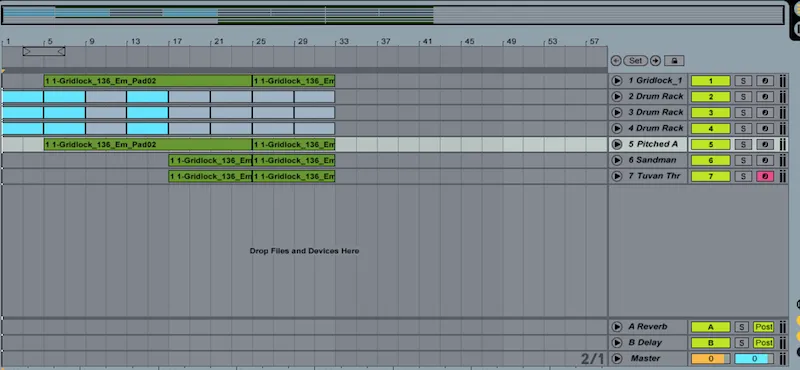Toggle track activator 7 for Tuvan Thr

pyautogui.click(x=711, y=176)
